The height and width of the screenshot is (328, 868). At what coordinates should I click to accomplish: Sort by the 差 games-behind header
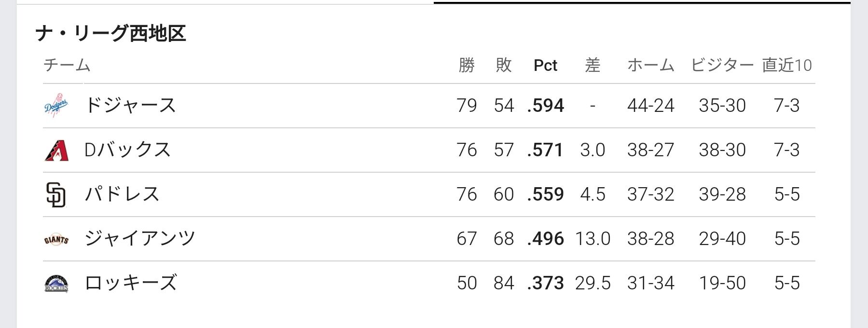(592, 65)
